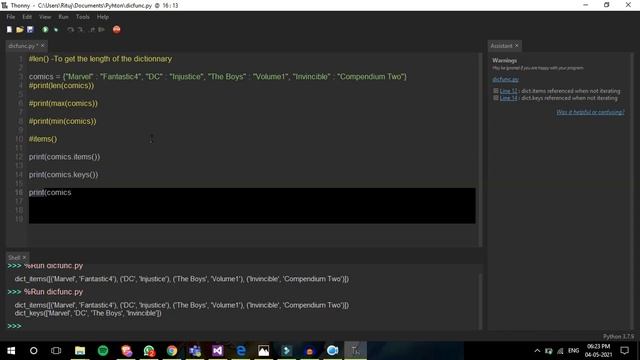The width and height of the screenshot is (640, 360).
Task: Click the Assistant panel scrollbar
Action: pos(632,191)
